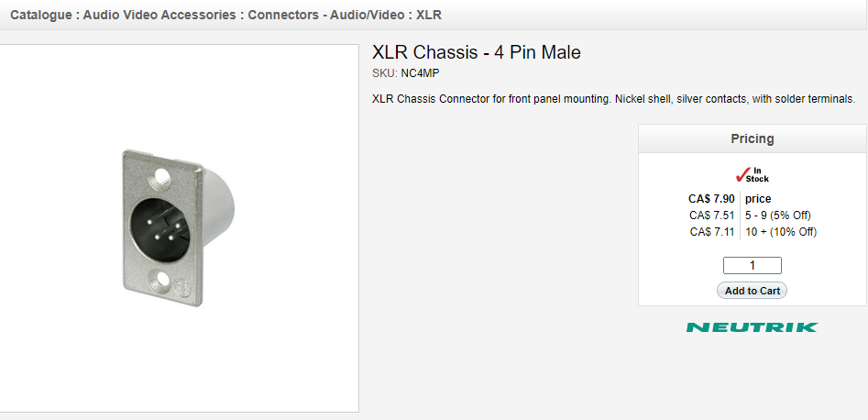Navigate to Connectors - Audio/Video breadcrumb

pos(327,16)
